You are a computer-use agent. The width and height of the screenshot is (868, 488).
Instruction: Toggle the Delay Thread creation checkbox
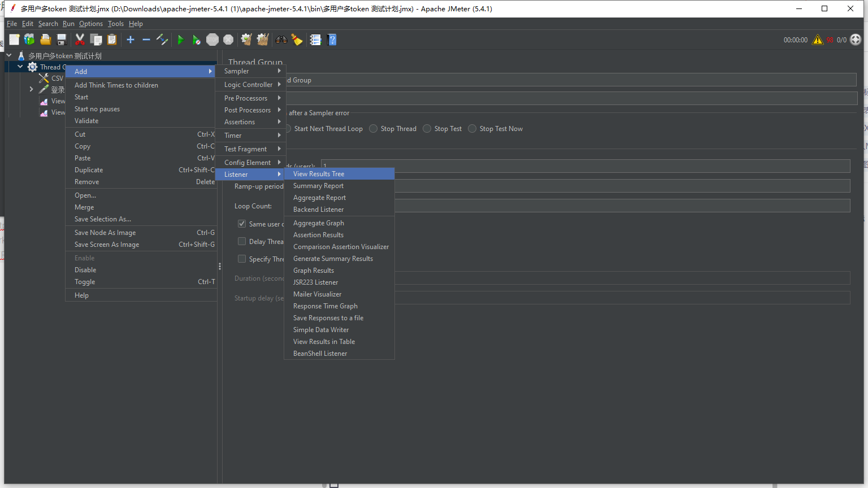point(242,241)
